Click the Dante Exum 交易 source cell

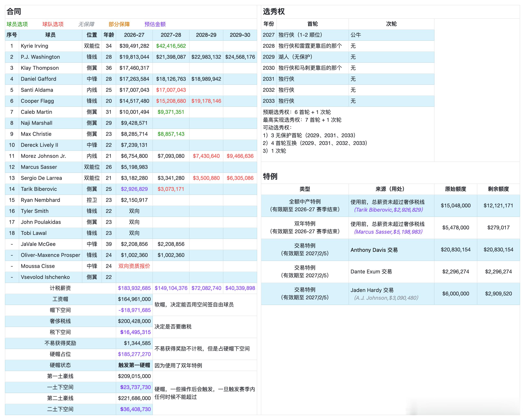(x=391, y=272)
